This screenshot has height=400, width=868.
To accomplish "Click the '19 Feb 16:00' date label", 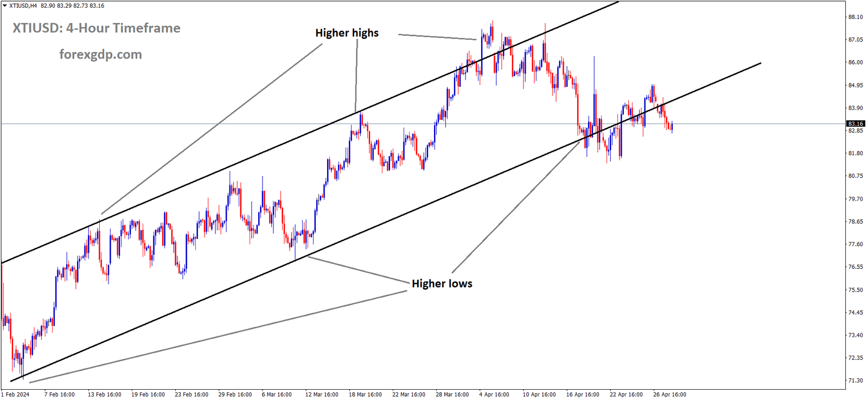I will click(x=148, y=394).
